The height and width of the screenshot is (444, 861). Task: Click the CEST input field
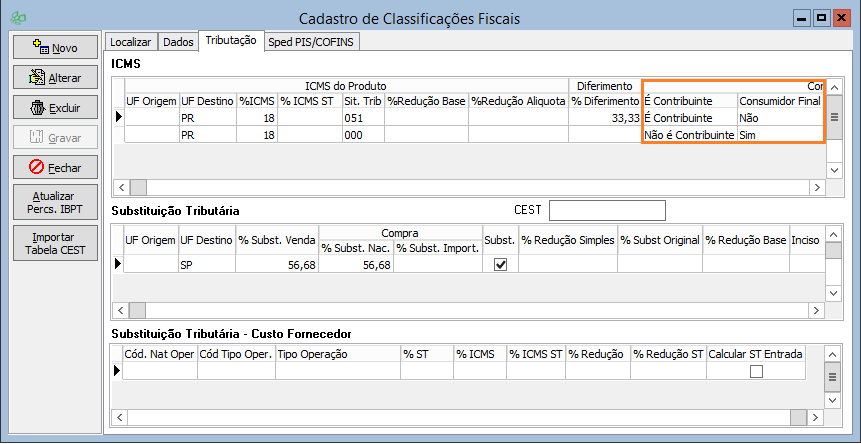point(607,210)
